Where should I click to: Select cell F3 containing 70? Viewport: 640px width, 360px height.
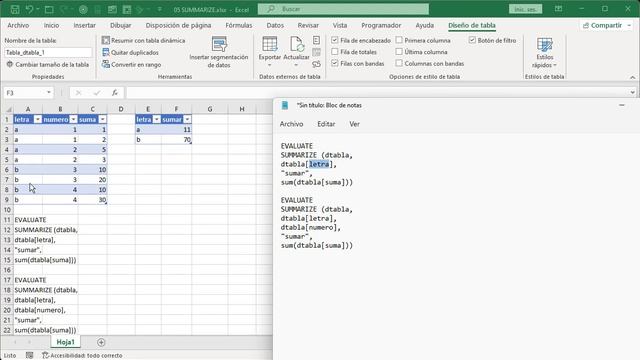coord(176,140)
